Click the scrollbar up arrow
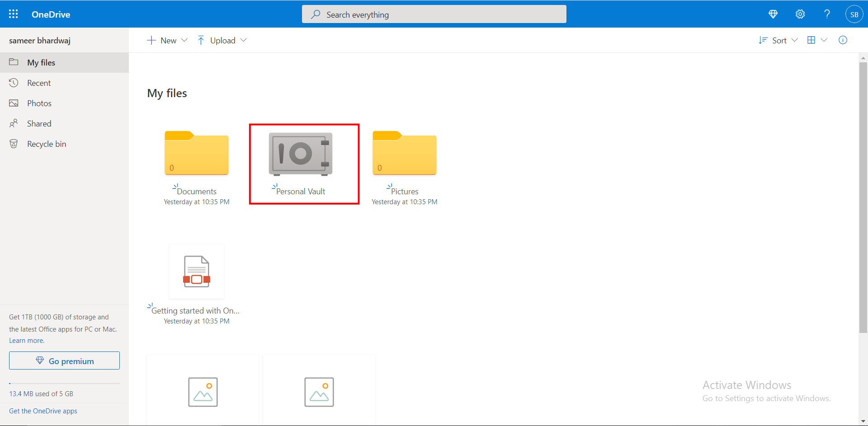This screenshot has height=426, width=868. pos(863,58)
